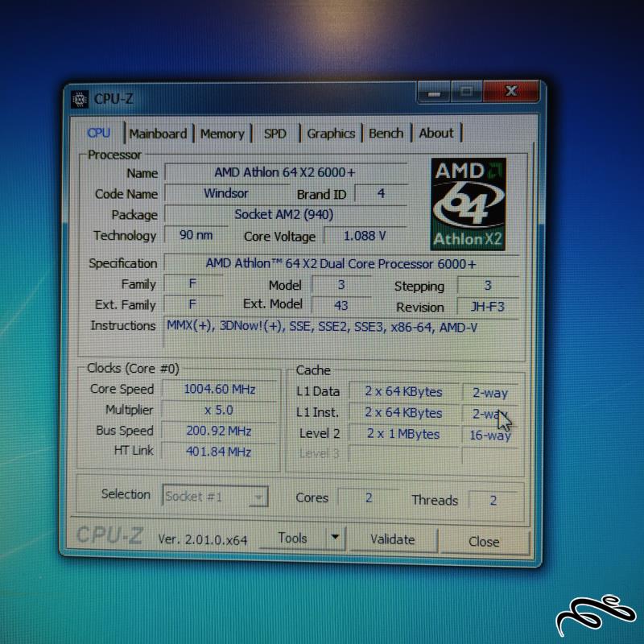The width and height of the screenshot is (644, 644).
Task: Click the Instructions field MMX(+), 3DNow!
Action: click(x=341, y=332)
